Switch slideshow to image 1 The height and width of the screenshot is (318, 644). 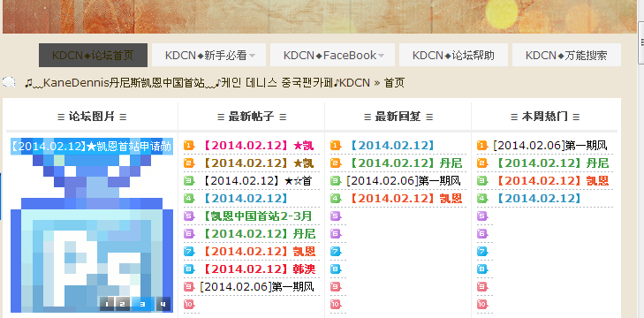click(107, 304)
